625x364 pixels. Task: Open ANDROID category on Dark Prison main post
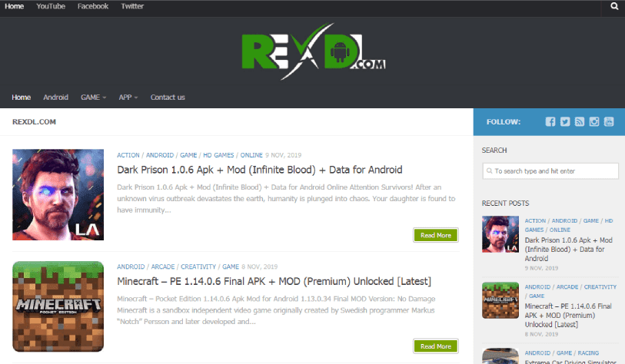[x=160, y=155]
